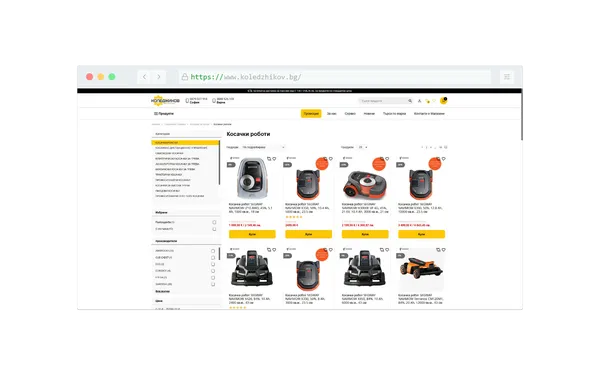Click the padlock icon in the address bar

click(x=184, y=77)
